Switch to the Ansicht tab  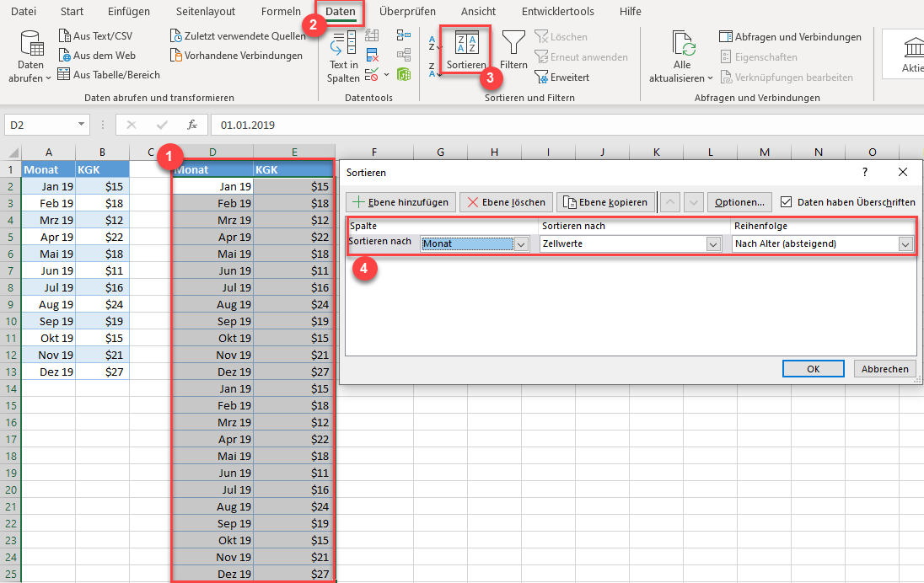(478, 11)
